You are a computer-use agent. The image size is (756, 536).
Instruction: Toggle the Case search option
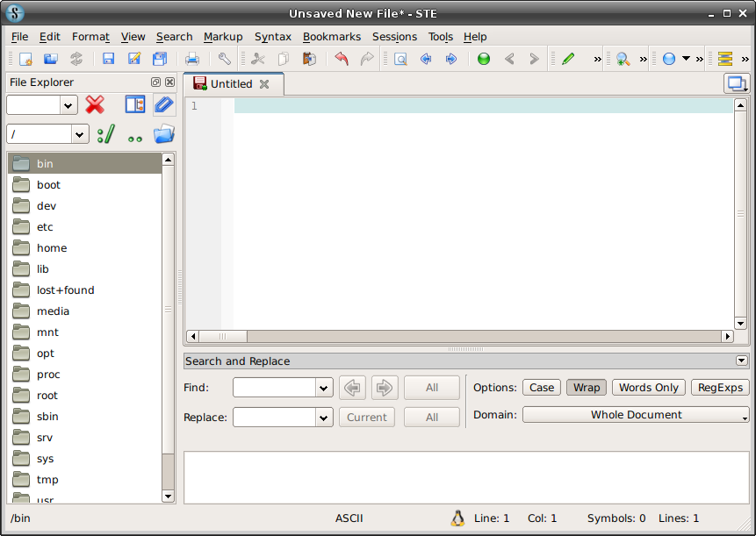click(542, 388)
